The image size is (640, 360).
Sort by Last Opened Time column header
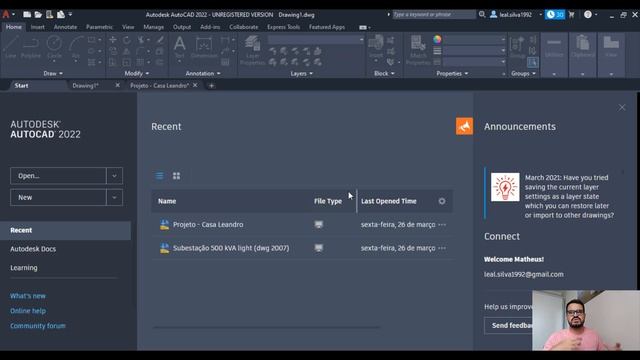tap(389, 201)
